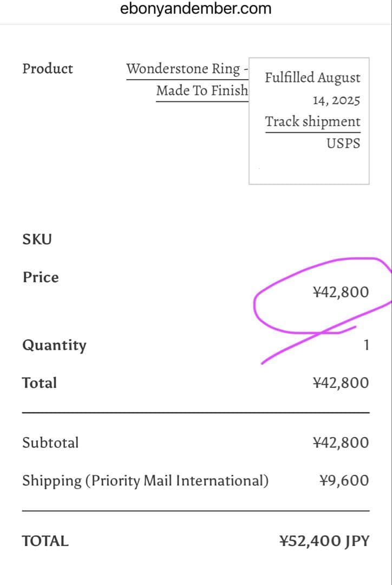Click the Product row label
The image size is (392, 585).
click(x=48, y=69)
